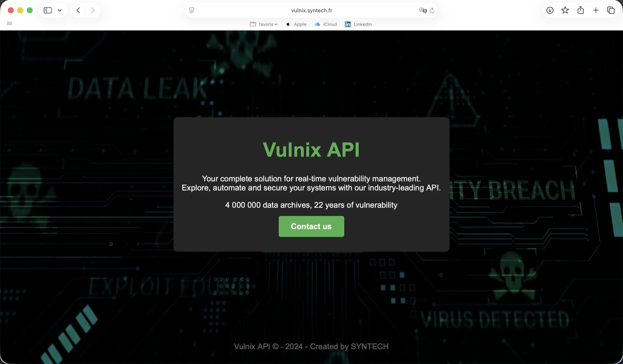Image resolution: width=623 pixels, height=364 pixels.
Task: Close the window with the red button
Action: [11, 10]
